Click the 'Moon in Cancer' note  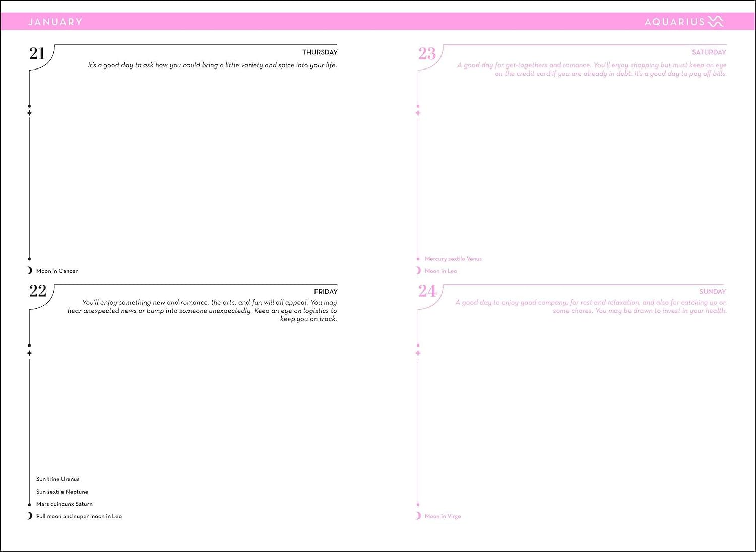[x=57, y=271]
